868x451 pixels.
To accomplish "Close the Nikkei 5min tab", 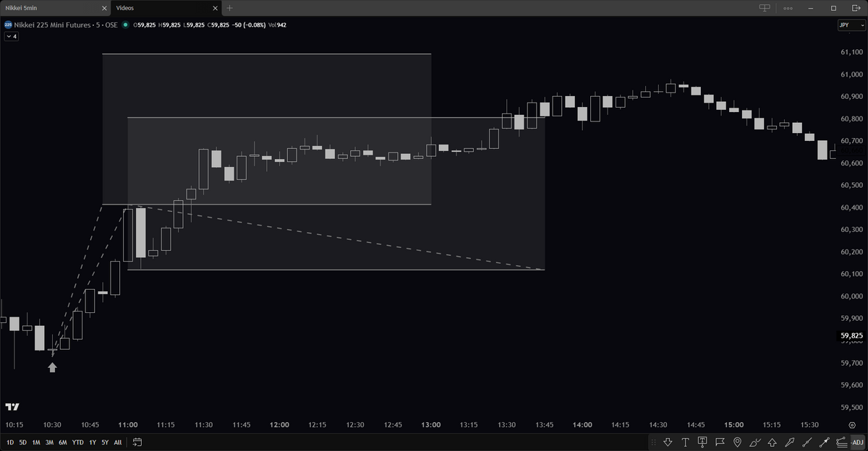I will [103, 8].
